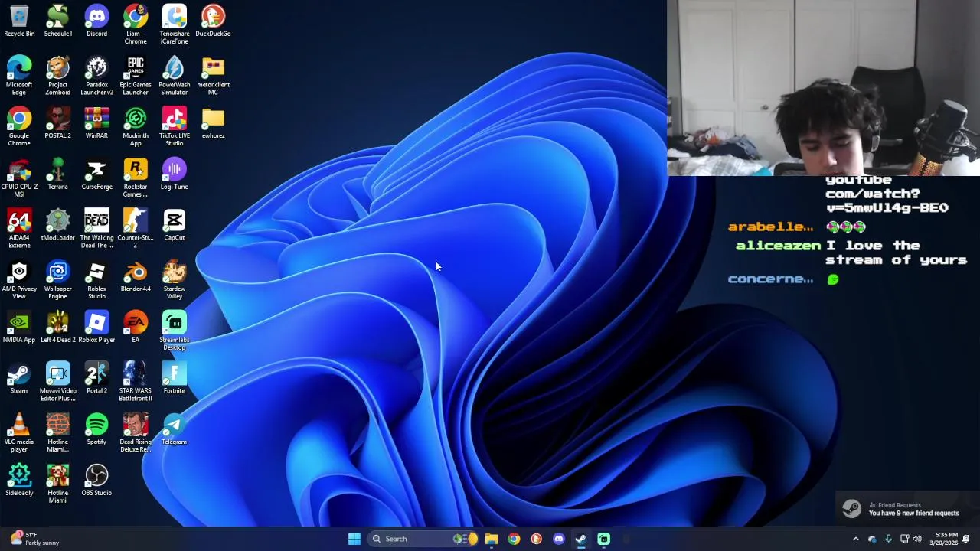Launch Tenorshare iCareFone
Image resolution: width=980 pixels, height=551 pixels.
click(175, 24)
